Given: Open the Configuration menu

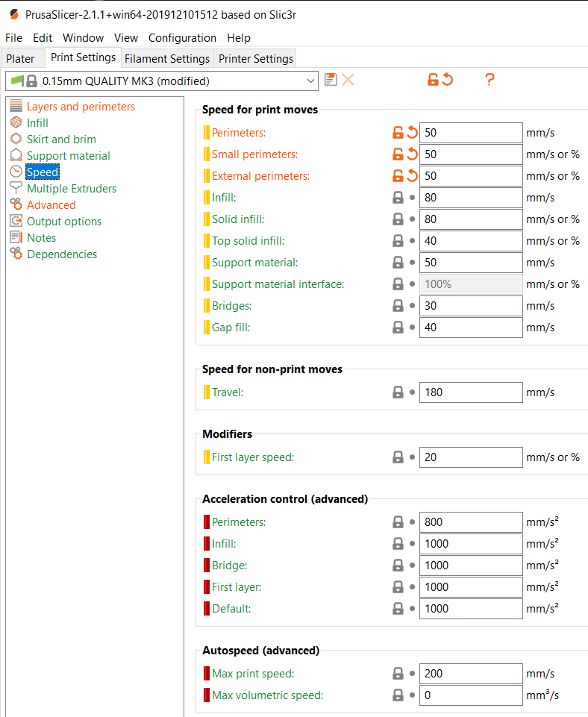Looking at the screenshot, I should click(x=182, y=38).
